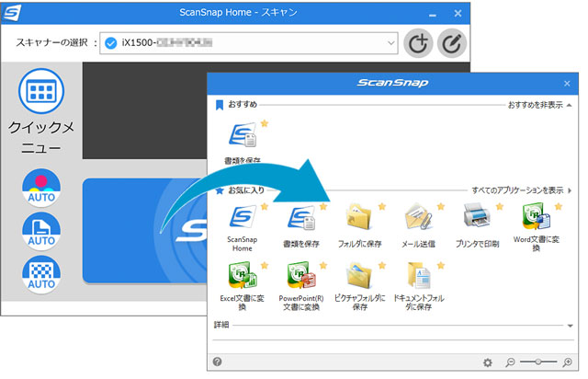This screenshot has height=379, width=588.
Task: Choose フォルダに保存 folder icon
Action: (359, 217)
